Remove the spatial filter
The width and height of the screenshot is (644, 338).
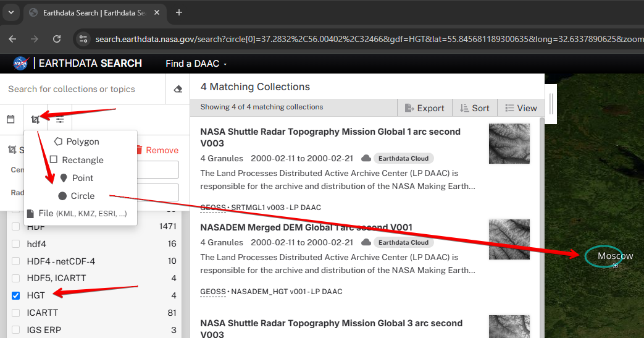click(157, 150)
